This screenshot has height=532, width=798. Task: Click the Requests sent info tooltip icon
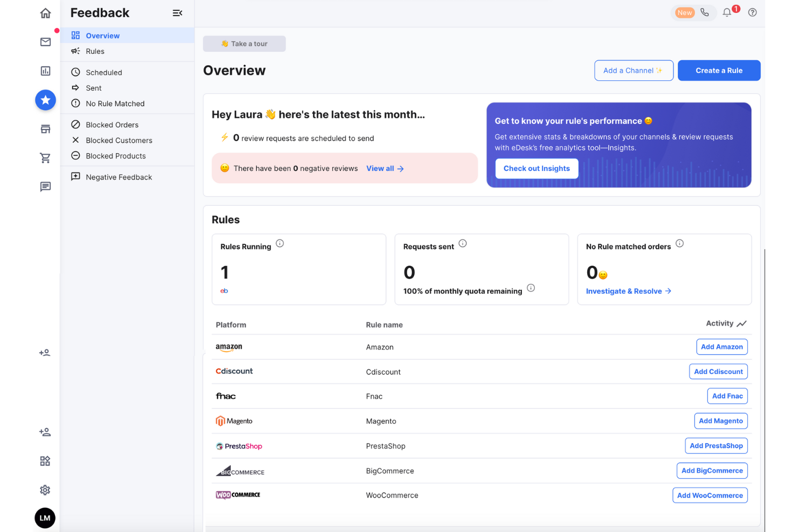463,243
